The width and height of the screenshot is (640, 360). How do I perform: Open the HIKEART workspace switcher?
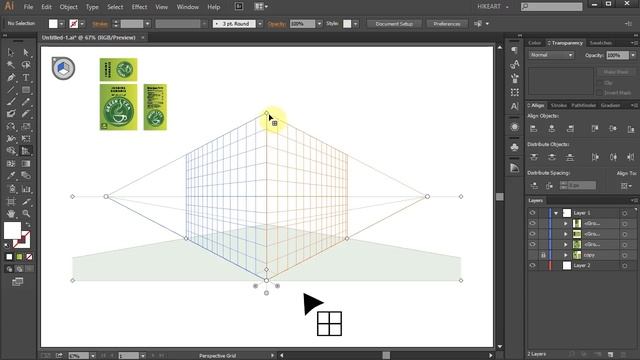tap(493, 7)
